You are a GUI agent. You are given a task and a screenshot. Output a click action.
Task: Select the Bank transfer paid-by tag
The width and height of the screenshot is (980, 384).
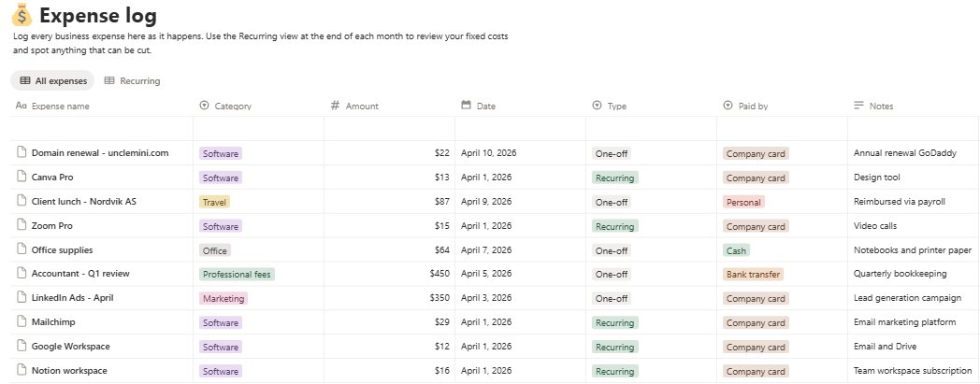coord(753,274)
